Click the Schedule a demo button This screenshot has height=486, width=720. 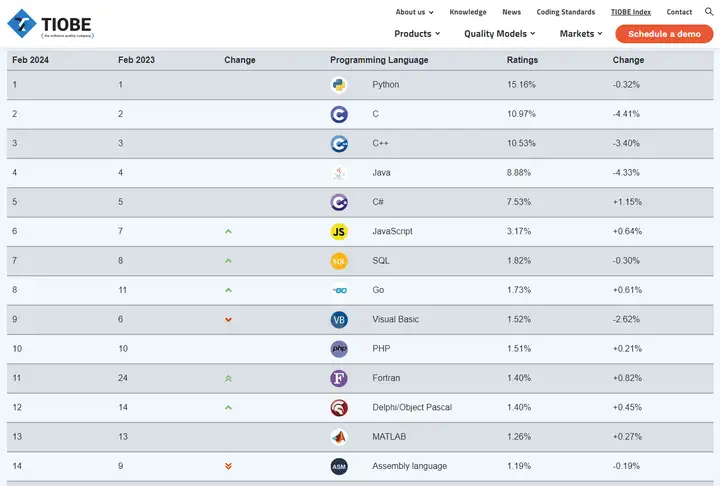(x=664, y=34)
